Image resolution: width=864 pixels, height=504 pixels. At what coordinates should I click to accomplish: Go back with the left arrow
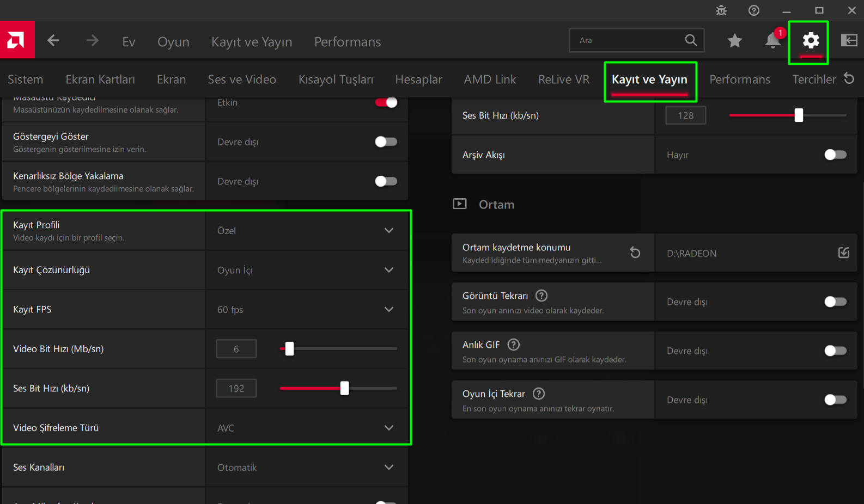point(53,40)
